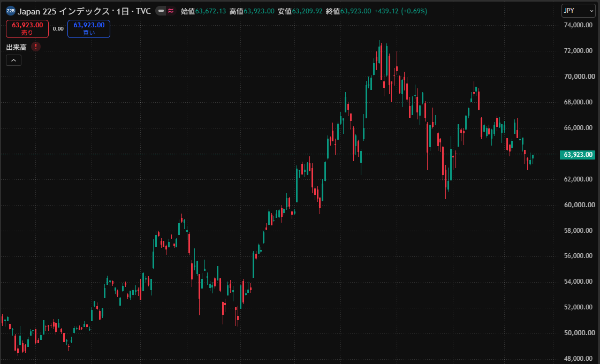Click the 48,000.00 price axis label
The width and height of the screenshot is (600, 364).
578,359
